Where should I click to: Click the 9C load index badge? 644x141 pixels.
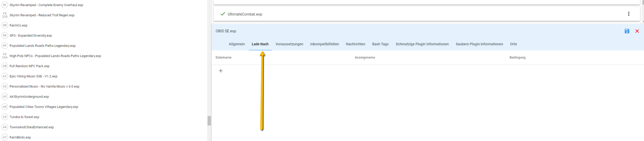click(5, 5)
